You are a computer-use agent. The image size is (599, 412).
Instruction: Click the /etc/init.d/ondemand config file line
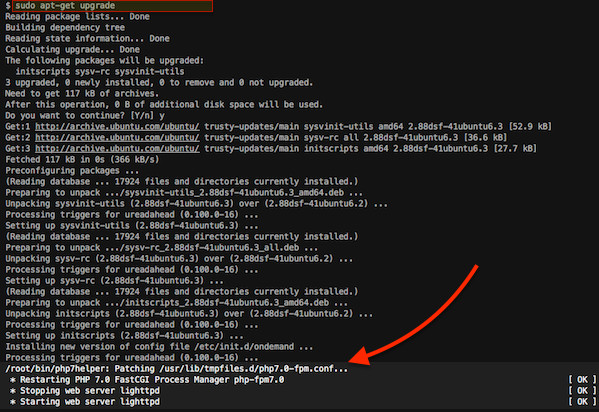pyautogui.click(x=159, y=347)
